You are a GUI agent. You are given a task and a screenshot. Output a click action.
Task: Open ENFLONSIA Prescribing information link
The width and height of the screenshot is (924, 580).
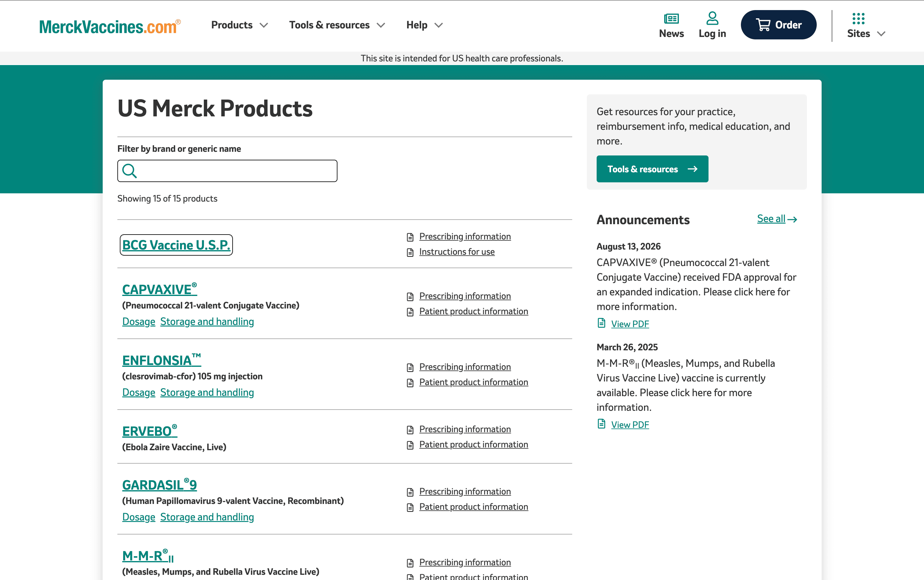465,367
